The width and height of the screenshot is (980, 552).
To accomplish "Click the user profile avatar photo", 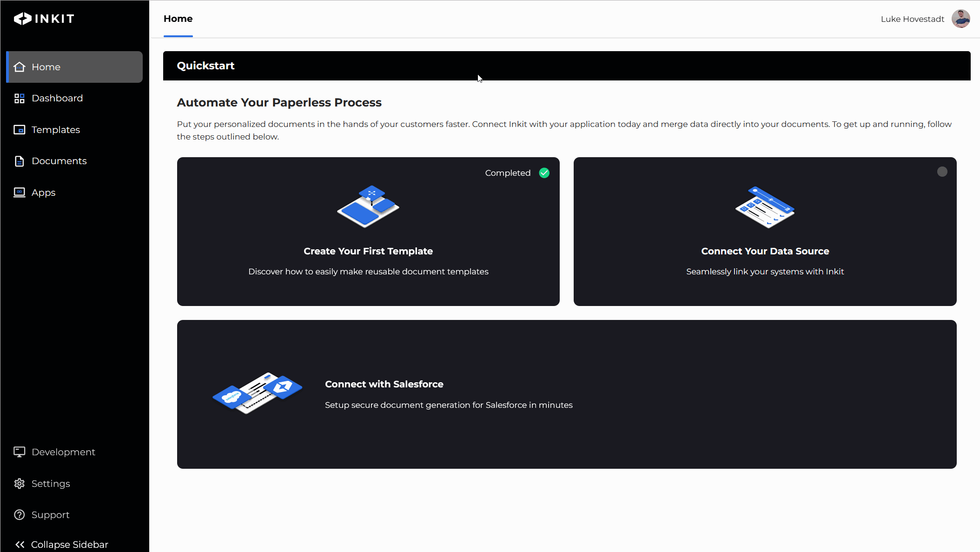I will click(960, 19).
